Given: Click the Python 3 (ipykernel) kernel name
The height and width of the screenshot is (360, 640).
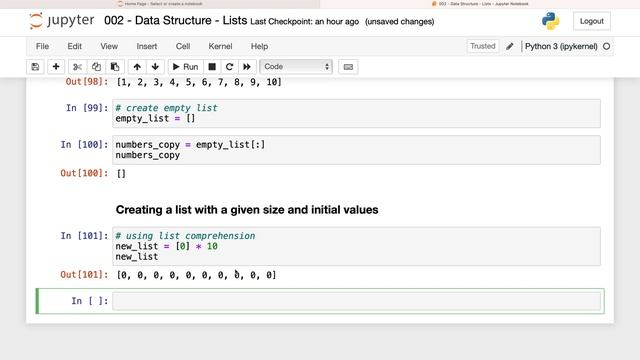Looking at the screenshot, I should 561,46.
